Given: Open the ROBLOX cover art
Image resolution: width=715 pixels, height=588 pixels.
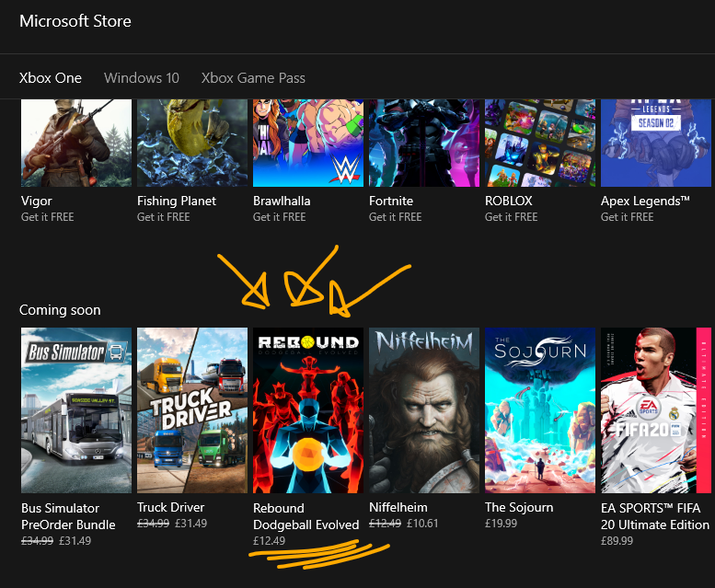Looking at the screenshot, I should click(540, 144).
